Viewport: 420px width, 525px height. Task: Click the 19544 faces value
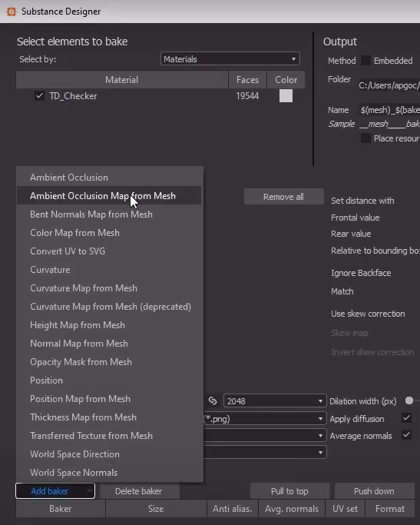(x=247, y=96)
